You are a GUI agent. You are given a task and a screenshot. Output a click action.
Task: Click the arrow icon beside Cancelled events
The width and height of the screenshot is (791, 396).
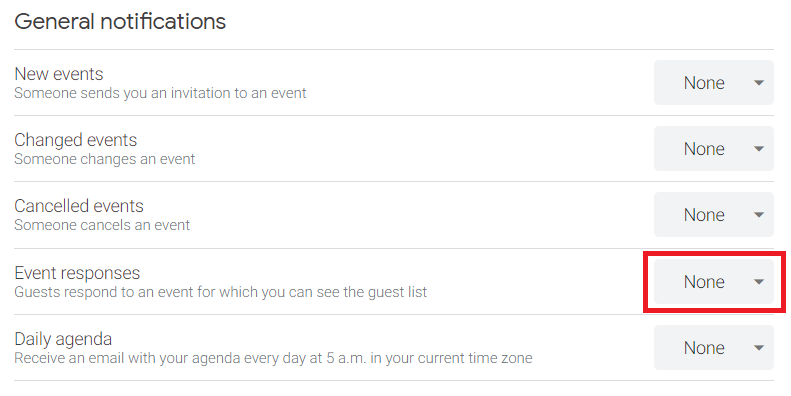point(759,215)
